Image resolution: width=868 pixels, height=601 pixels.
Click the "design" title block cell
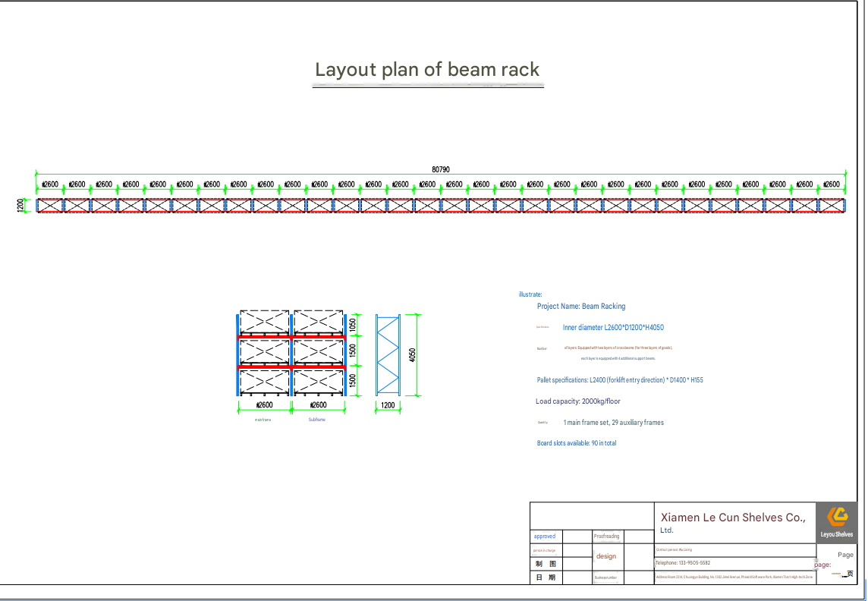coord(606,556)
